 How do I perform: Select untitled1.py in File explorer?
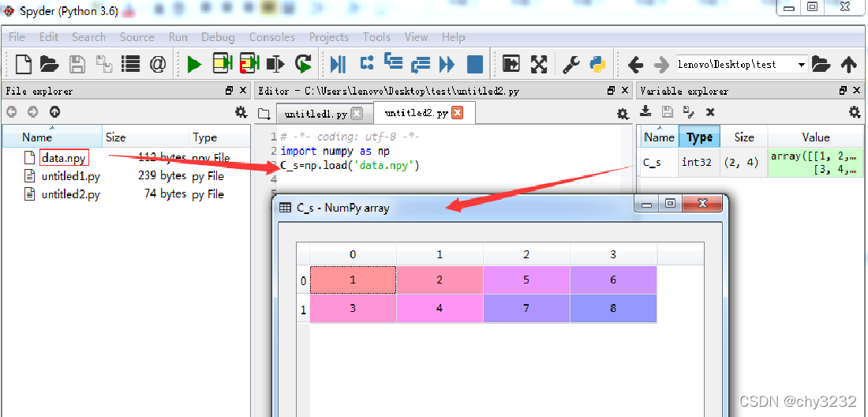[x=71, y=176]
